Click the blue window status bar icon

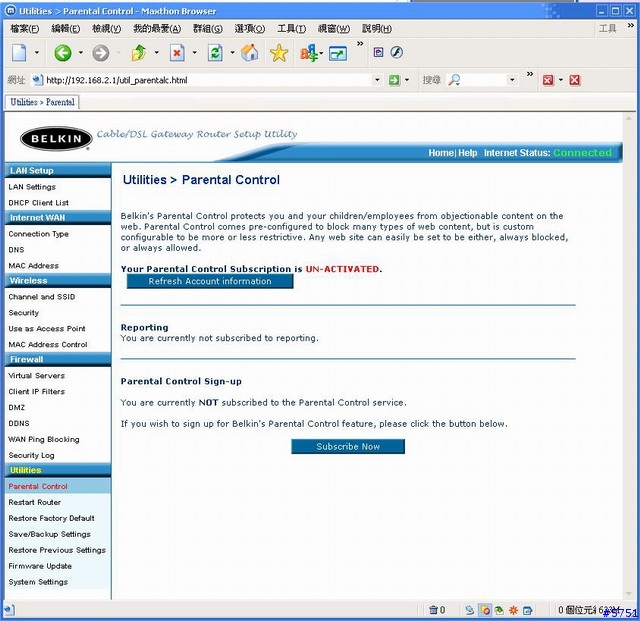click(x=527, y=610)
